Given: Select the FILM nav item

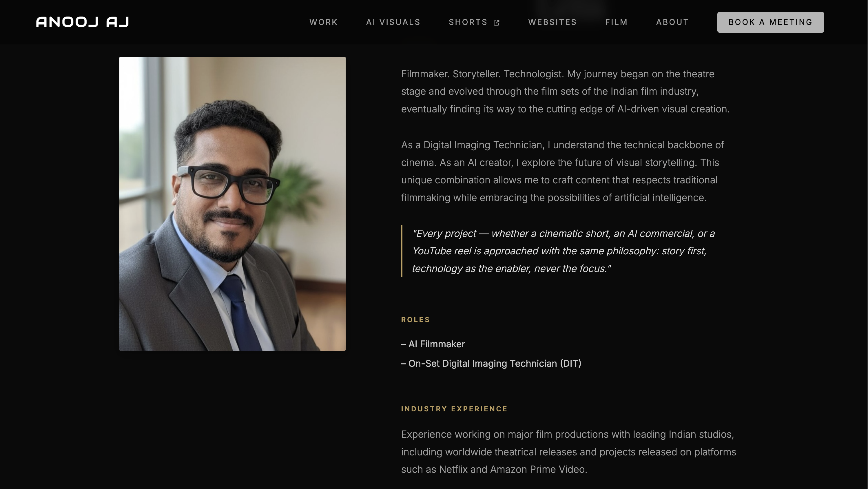Looking at the screenshot, I should [616, 22].
